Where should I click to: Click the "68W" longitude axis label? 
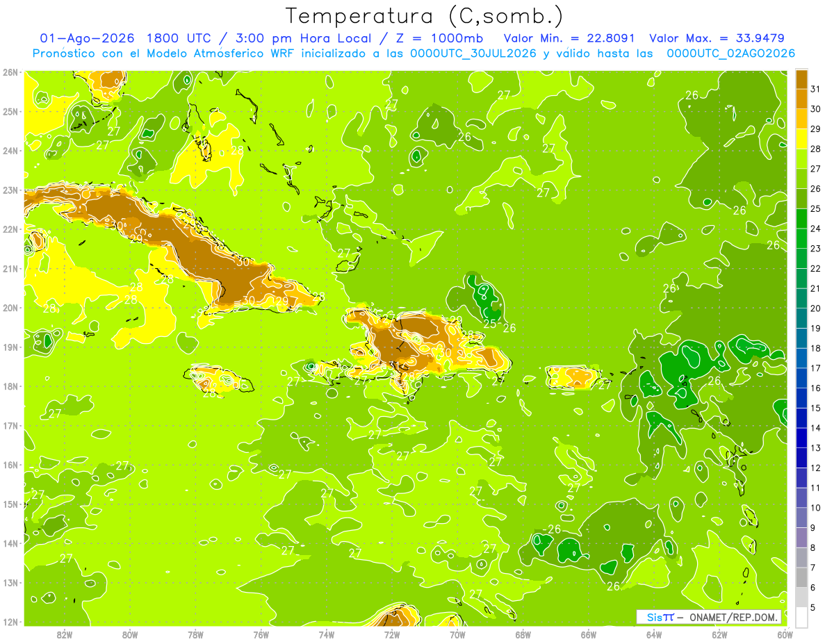point(523,634)
